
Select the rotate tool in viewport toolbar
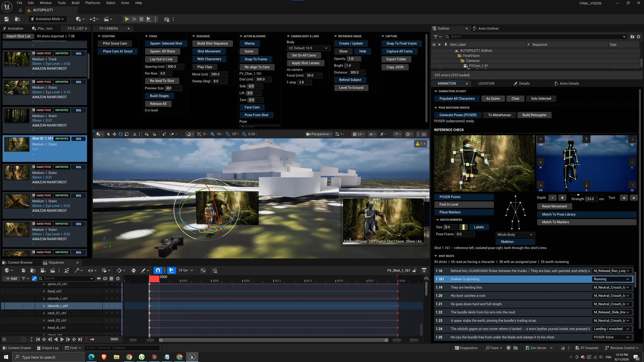(x=120, y=134)
